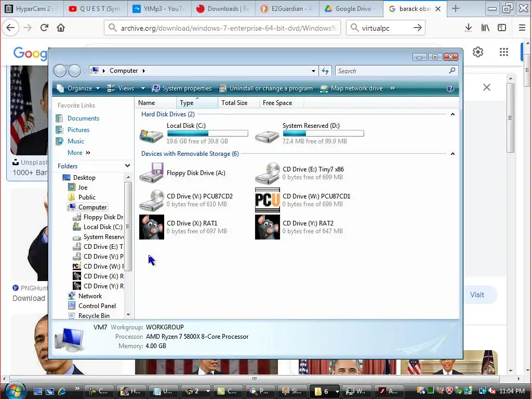Click Local Disk (C:) usage bar

click(x=207, y=134)
